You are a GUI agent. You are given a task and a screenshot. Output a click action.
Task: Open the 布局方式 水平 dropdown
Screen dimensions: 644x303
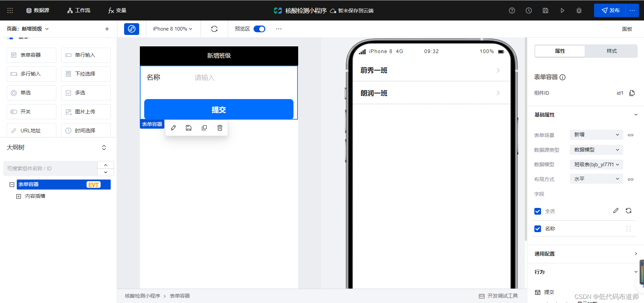[596, 179]
